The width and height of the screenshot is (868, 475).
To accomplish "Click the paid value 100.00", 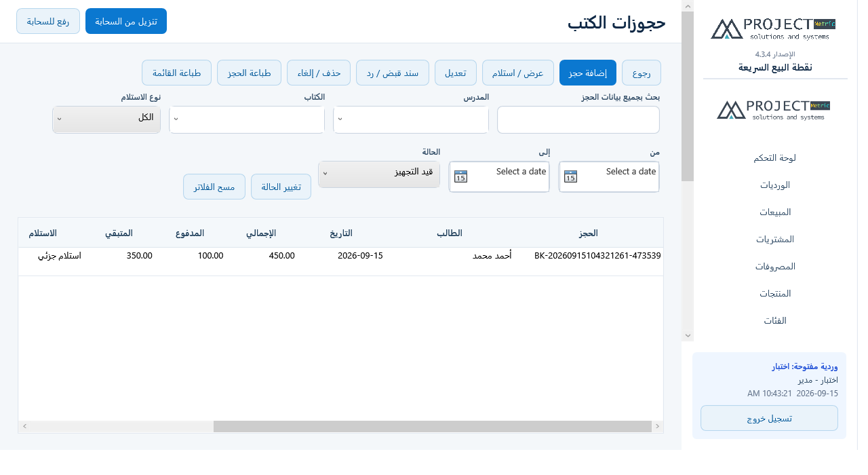I will [210, 256].
